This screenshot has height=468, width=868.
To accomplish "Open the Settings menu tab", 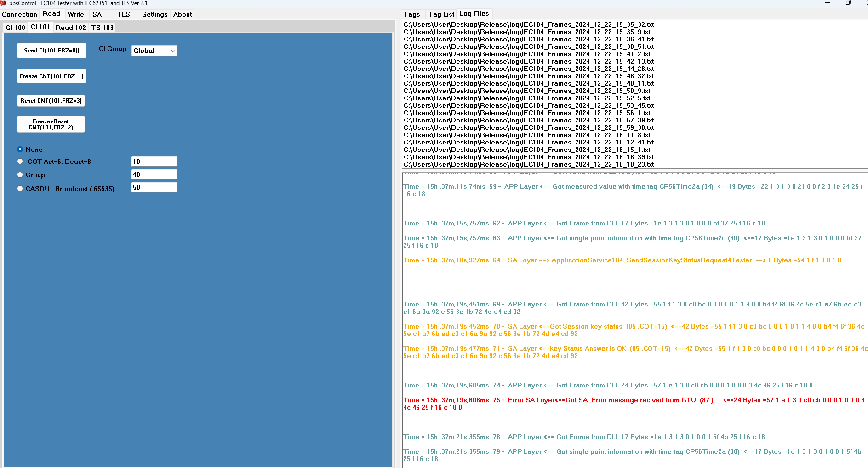I will [154, 14].
